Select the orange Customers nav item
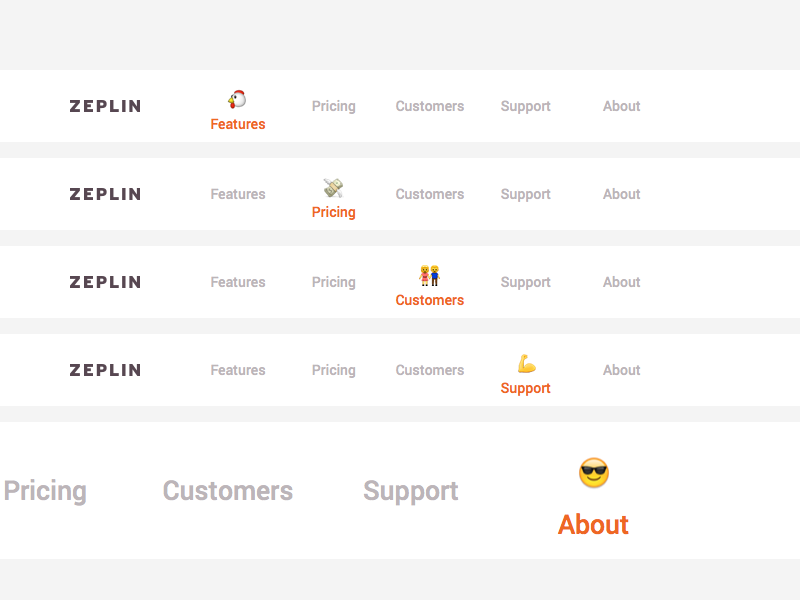 429,300
